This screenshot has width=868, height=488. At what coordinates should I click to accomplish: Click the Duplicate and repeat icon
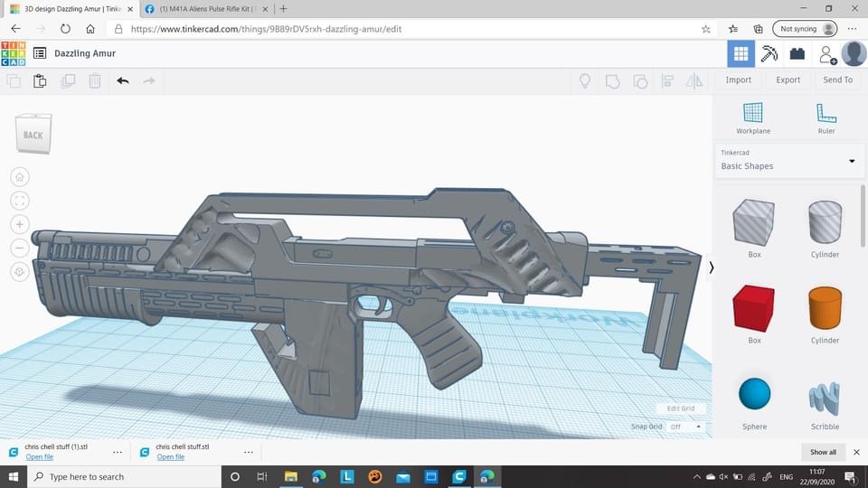click(x=68, y=80)
